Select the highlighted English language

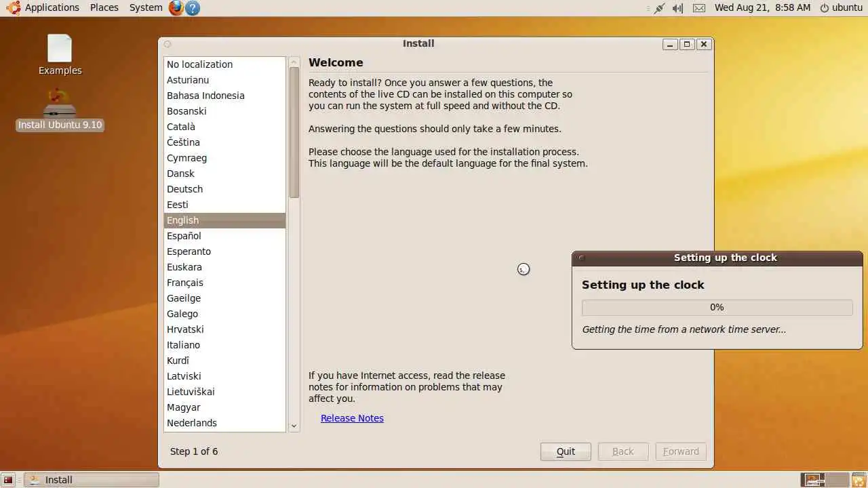[224, 220]
